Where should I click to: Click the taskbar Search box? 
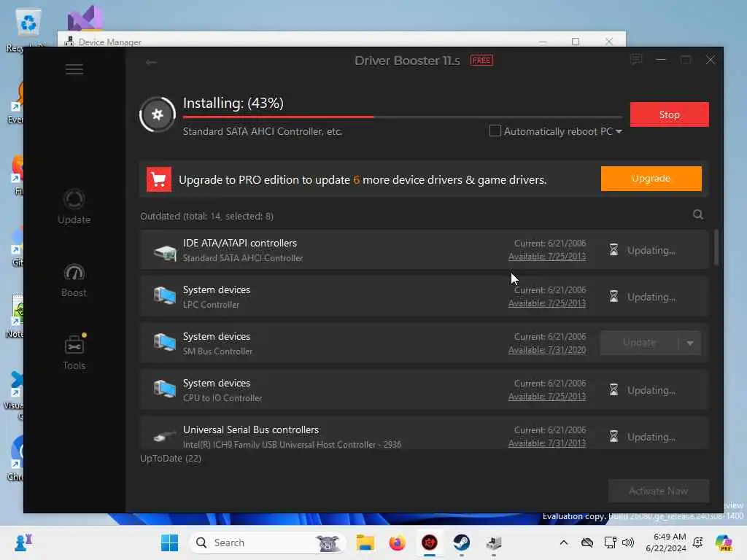tap(267, 542)
